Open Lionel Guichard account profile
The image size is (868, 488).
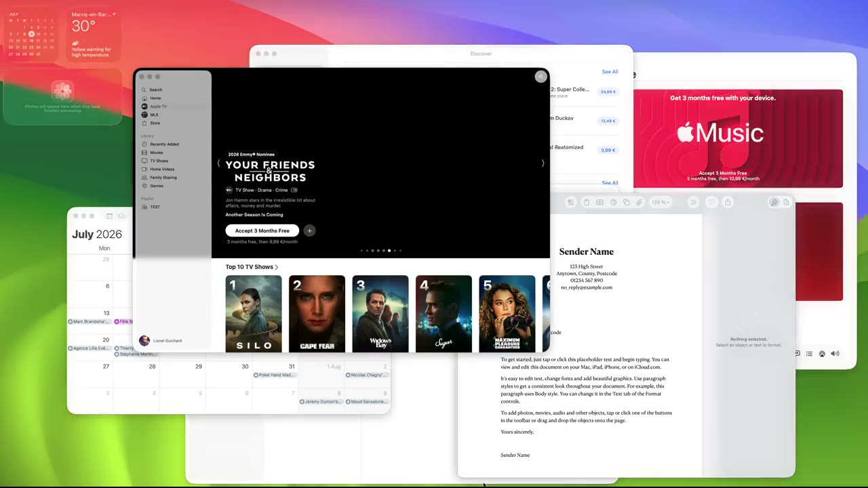pos(161,341)
